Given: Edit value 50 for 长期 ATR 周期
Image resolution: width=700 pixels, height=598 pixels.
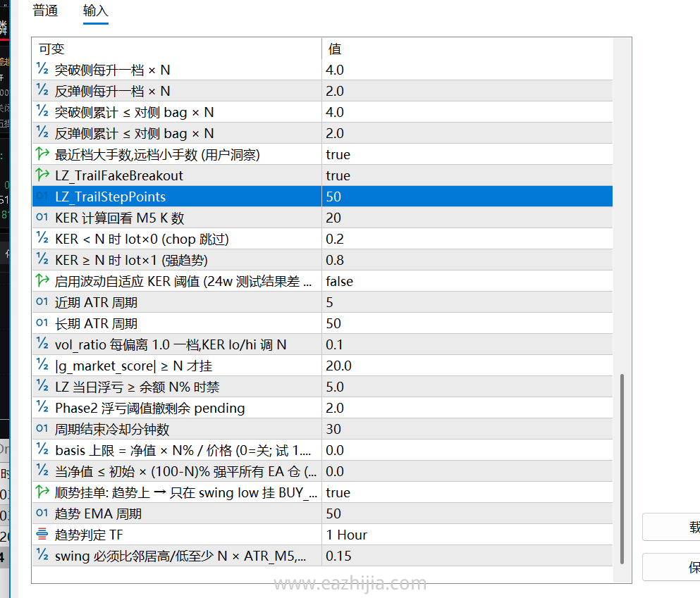Looking at the screenshot, I should pyautogui.click(x=467, y=323).
